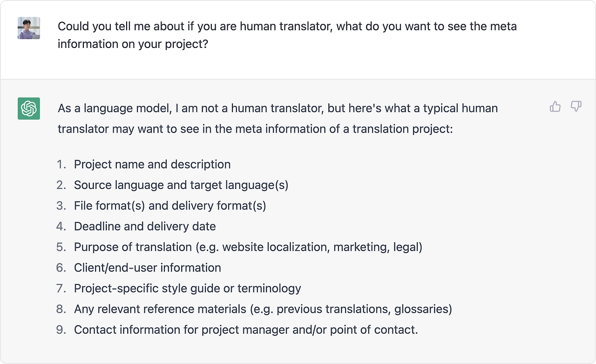Click the ChatGPT logo avatar
The width and height of the screenshot is (596, 364).
click(x=29, y=108)
